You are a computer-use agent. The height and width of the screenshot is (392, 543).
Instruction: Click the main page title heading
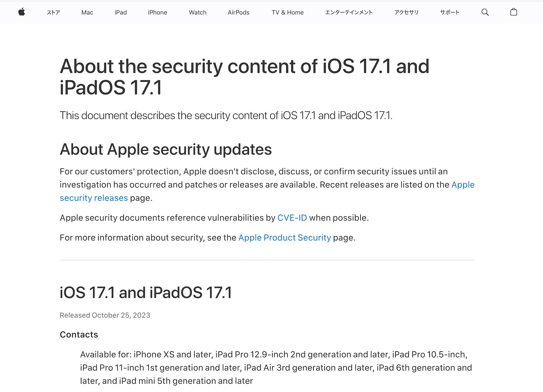point(244,77)
